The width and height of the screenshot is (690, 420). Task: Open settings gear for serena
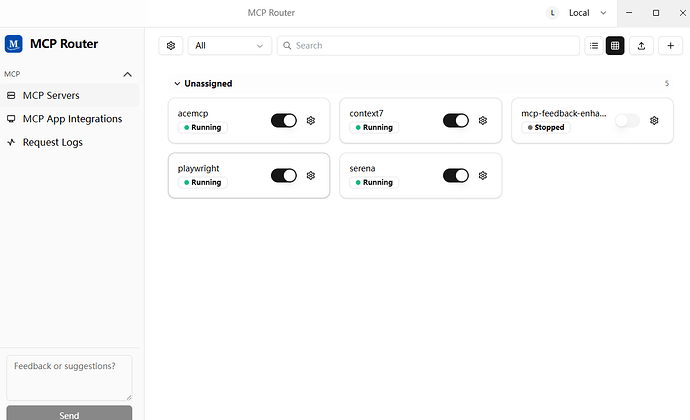[483, 175]
